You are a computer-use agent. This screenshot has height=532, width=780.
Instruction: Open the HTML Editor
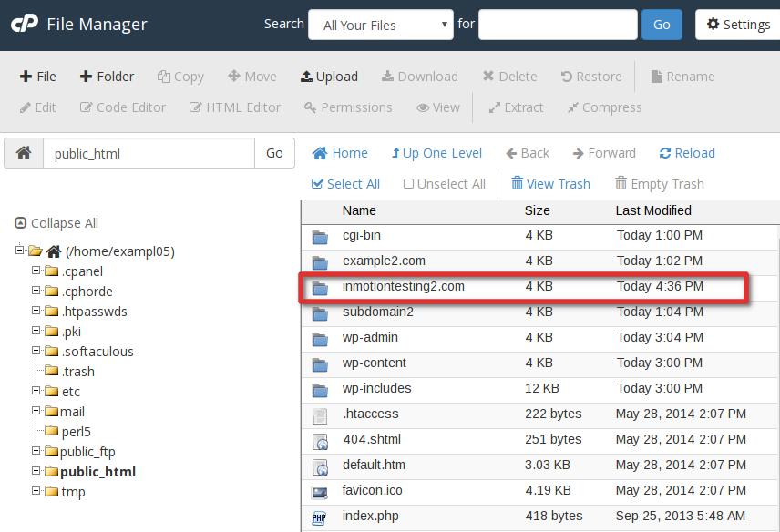[x=234, y=107]
